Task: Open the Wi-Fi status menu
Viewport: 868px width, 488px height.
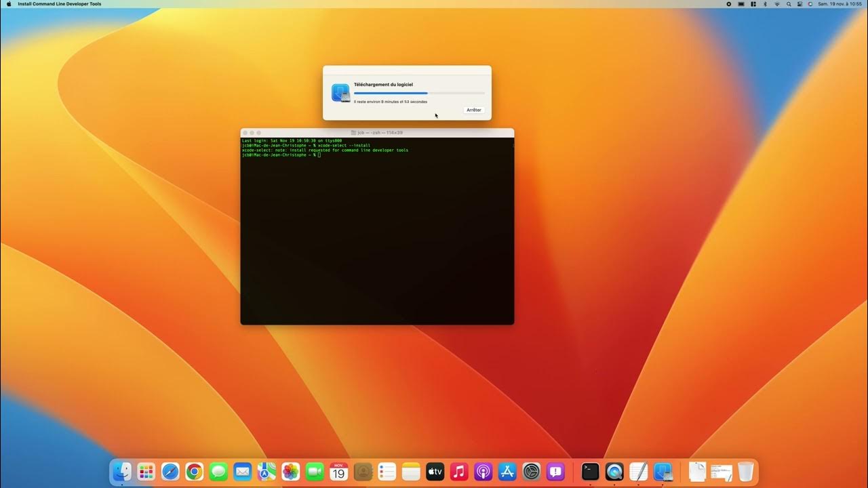Action: tap(777, 4)
